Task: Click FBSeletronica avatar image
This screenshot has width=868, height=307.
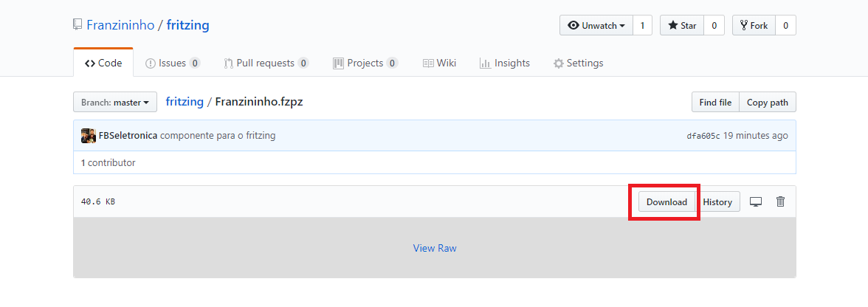Action: (x=89, y=136)
